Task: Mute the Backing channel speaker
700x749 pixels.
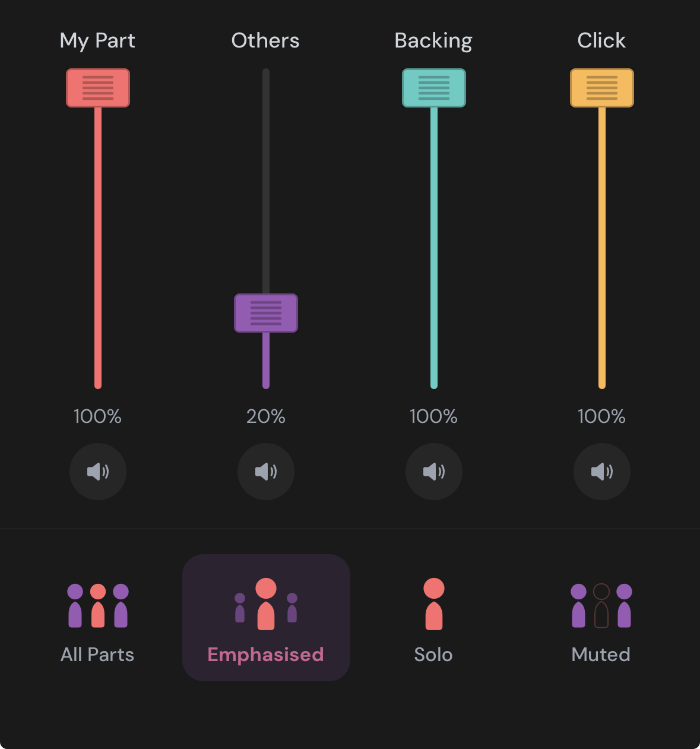Action: click(434, 472)
